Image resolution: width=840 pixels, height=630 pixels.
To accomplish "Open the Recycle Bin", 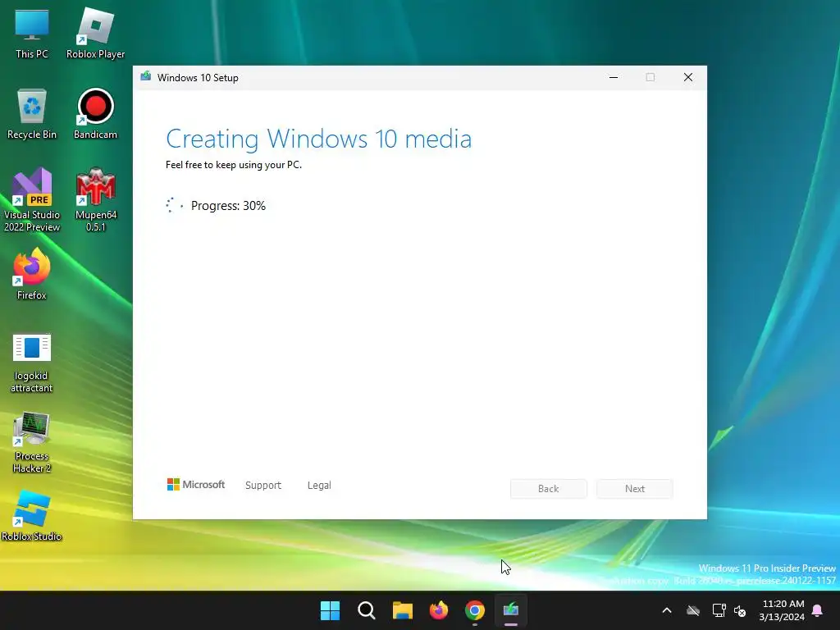I will (32, 114).
